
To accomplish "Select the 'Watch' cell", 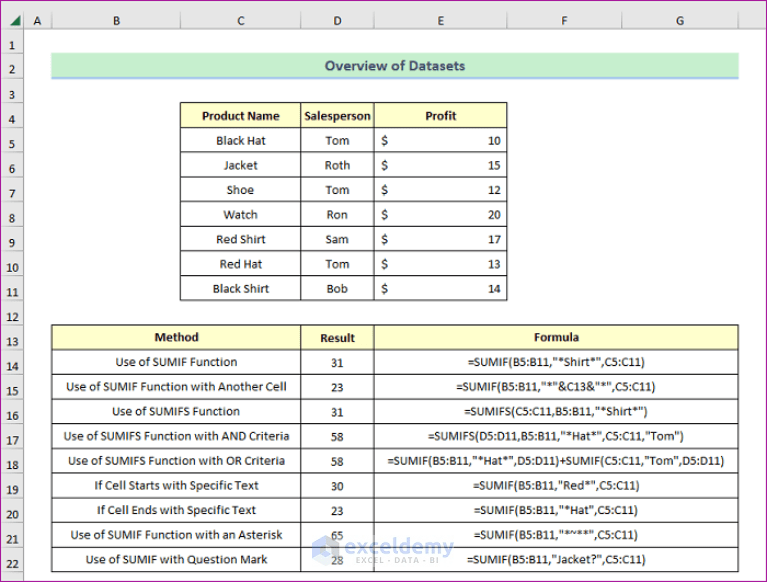I will 241,215.
